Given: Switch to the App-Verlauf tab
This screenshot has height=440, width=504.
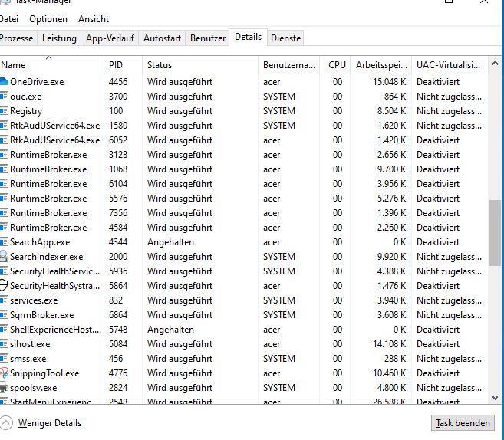Looking at the screenshot, I should click(110, 38).
